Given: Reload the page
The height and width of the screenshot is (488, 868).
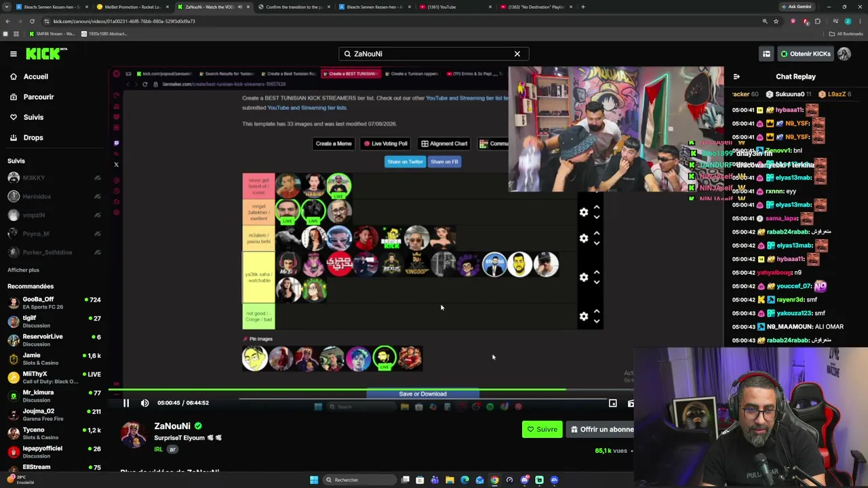Looking at the screenshot, I should pos(32,21).
